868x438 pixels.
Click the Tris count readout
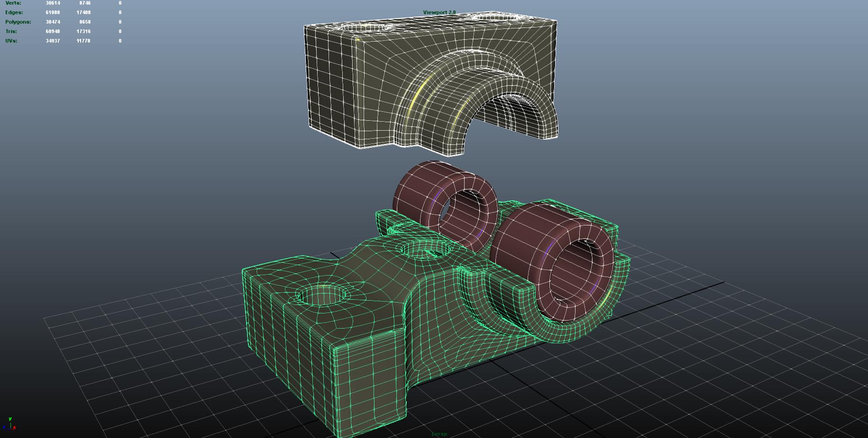tap(52, 31)
